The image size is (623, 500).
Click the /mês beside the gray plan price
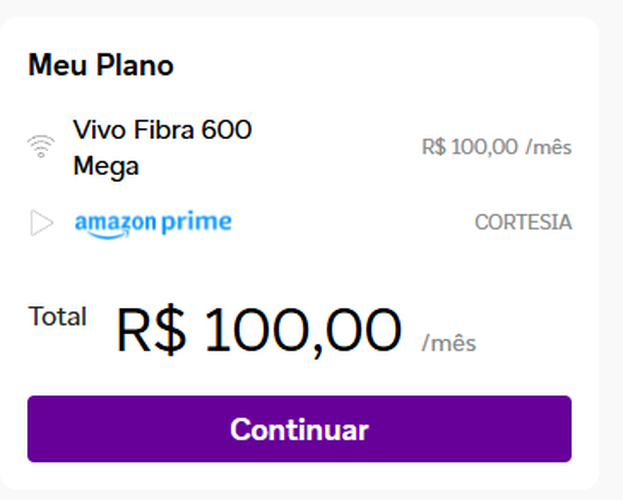tap(549, 148)
